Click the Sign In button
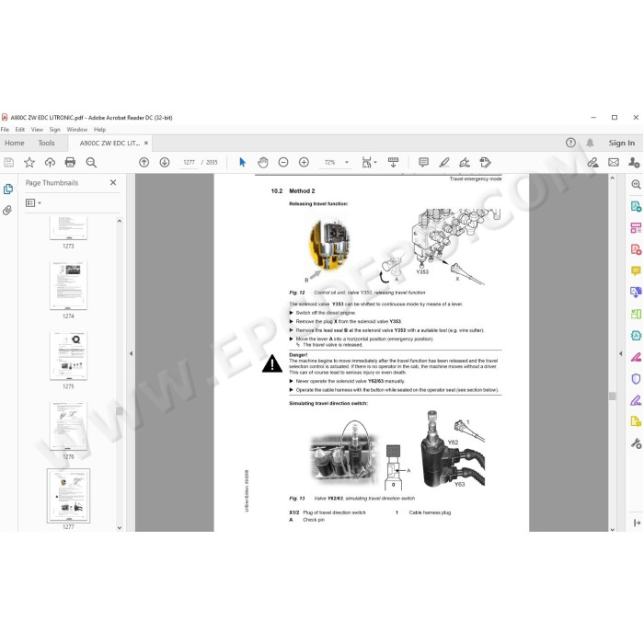644x644 pixels. coord(621,143)
